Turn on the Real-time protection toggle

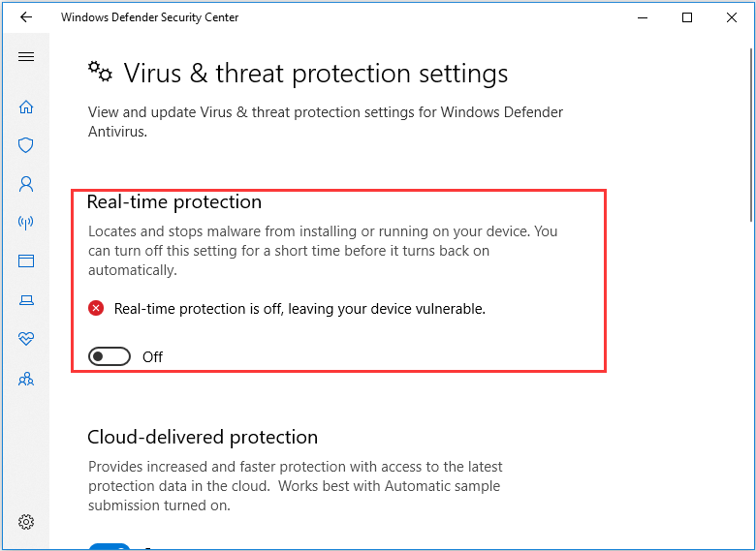[110, 356]
